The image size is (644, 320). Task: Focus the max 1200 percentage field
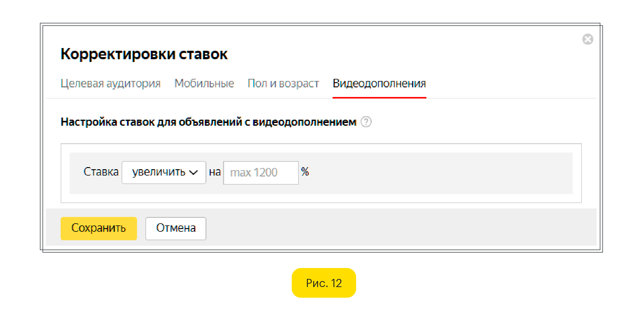click(x=261, y=173)
